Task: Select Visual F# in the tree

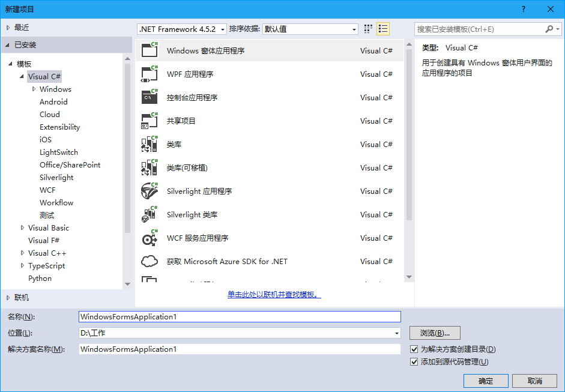Action: coord(44,240)
